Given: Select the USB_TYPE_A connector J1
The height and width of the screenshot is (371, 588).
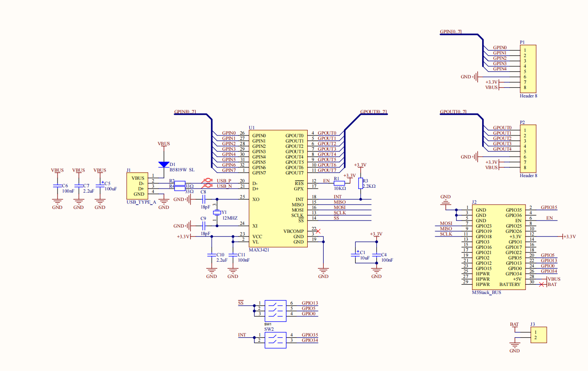Looking at the screenshot, I should click(139, 186).
